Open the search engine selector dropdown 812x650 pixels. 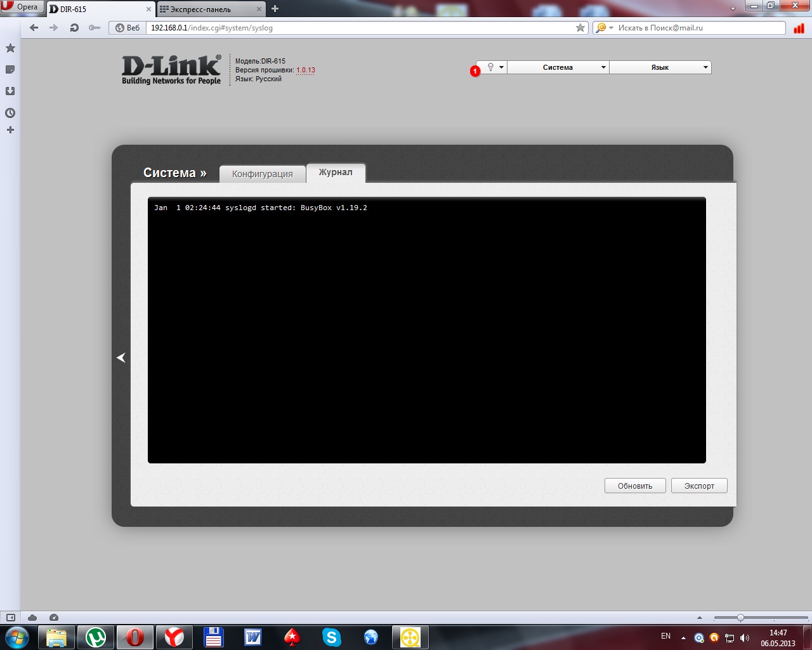(604, 28)
